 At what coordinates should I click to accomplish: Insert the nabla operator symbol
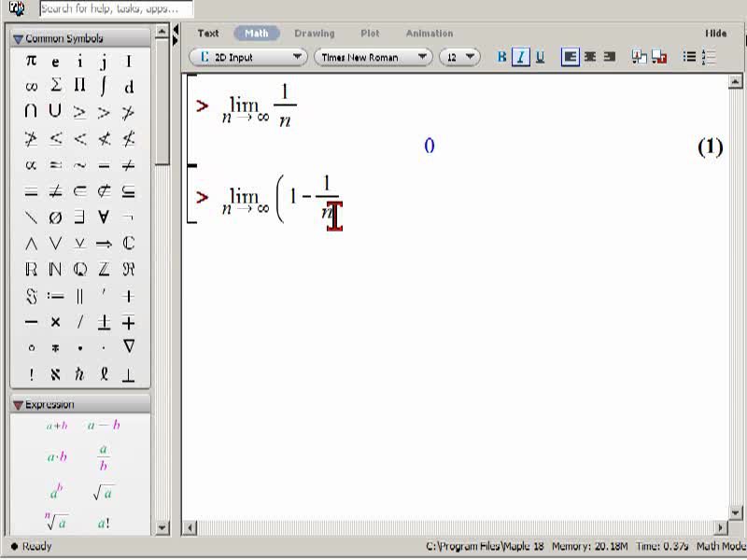point(128,346)
